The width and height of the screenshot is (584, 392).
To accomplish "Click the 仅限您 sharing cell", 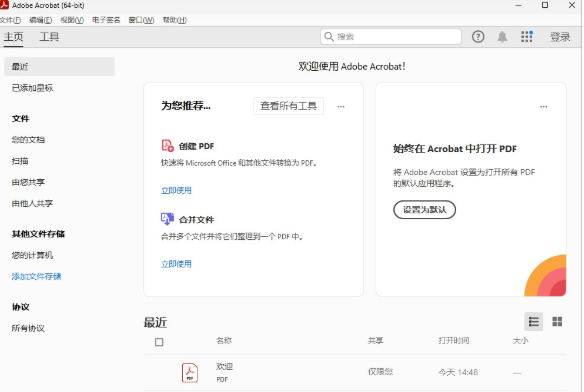I will 380,372.
